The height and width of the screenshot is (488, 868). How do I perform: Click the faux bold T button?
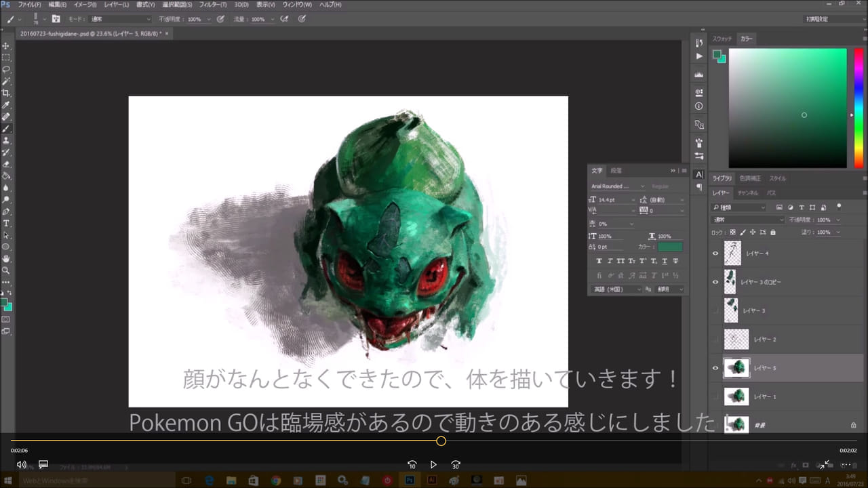click(599, 261)
